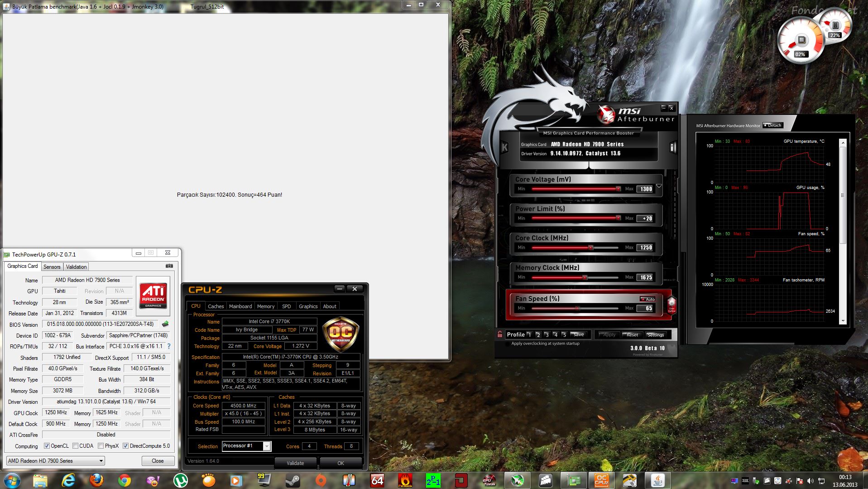Open the Graphics tab in CPU-Z
This screenshot has height=489, width=868.
pos(308,306)
